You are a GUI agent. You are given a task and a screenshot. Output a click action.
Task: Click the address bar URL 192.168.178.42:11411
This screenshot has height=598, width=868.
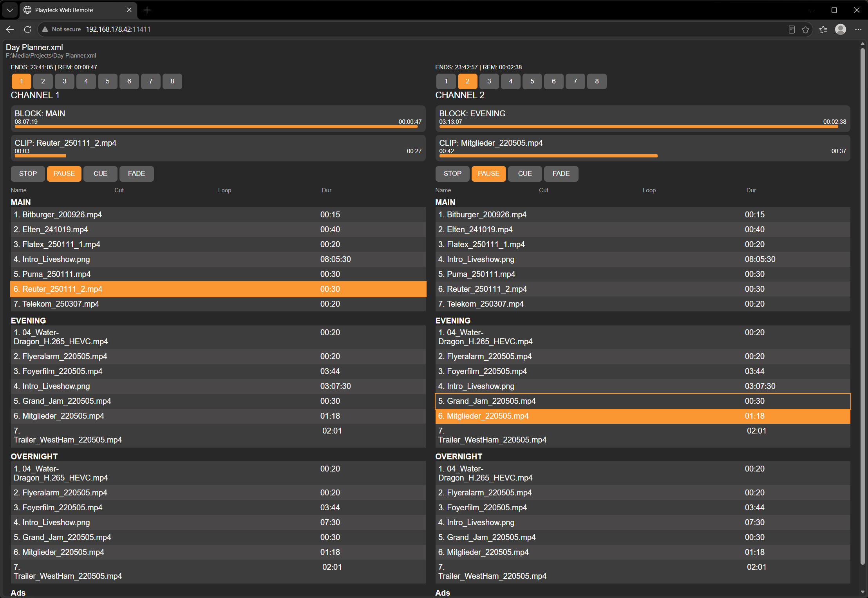[118, 29]
